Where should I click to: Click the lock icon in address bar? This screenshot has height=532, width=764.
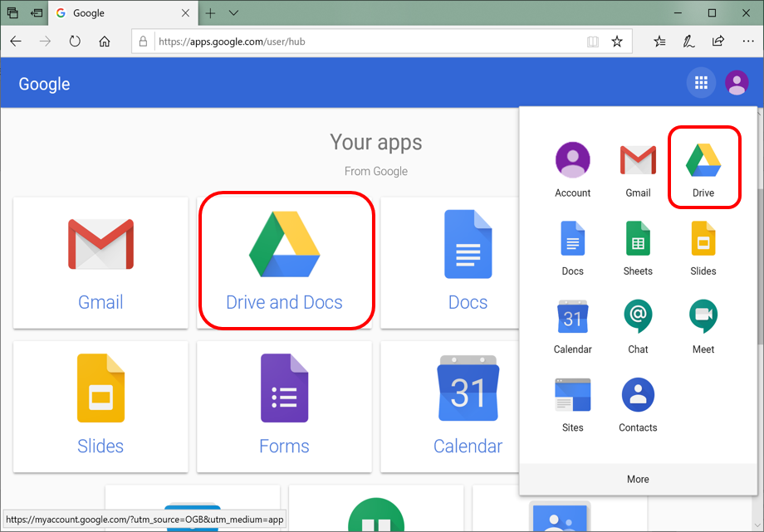pyautogui.click(x=143, y=41)
